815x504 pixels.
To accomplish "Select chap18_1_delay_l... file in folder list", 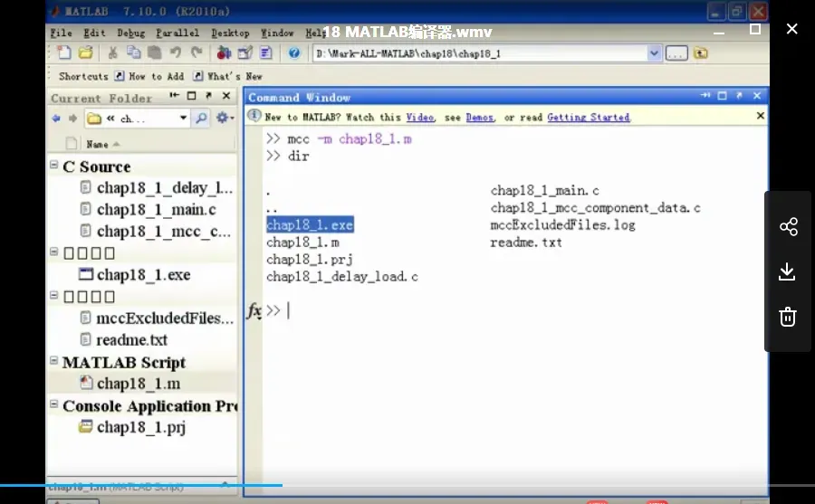I will (156, 187).
